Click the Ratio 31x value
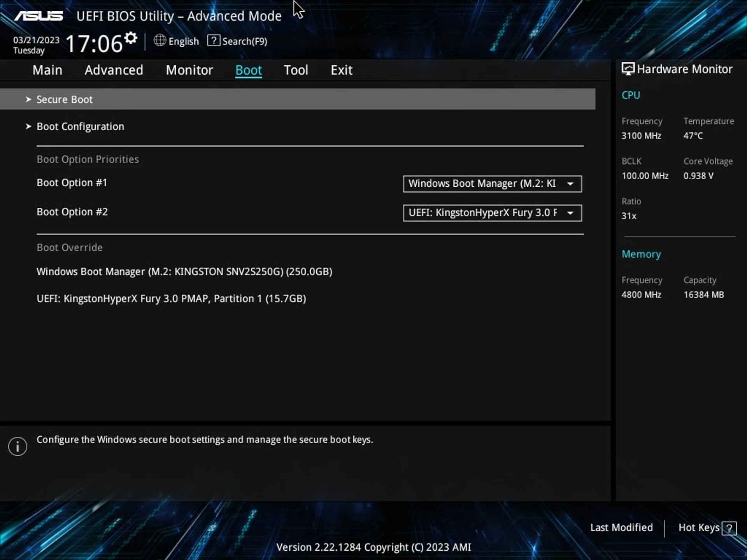The image size is (747, 560). tap(629, 216)
